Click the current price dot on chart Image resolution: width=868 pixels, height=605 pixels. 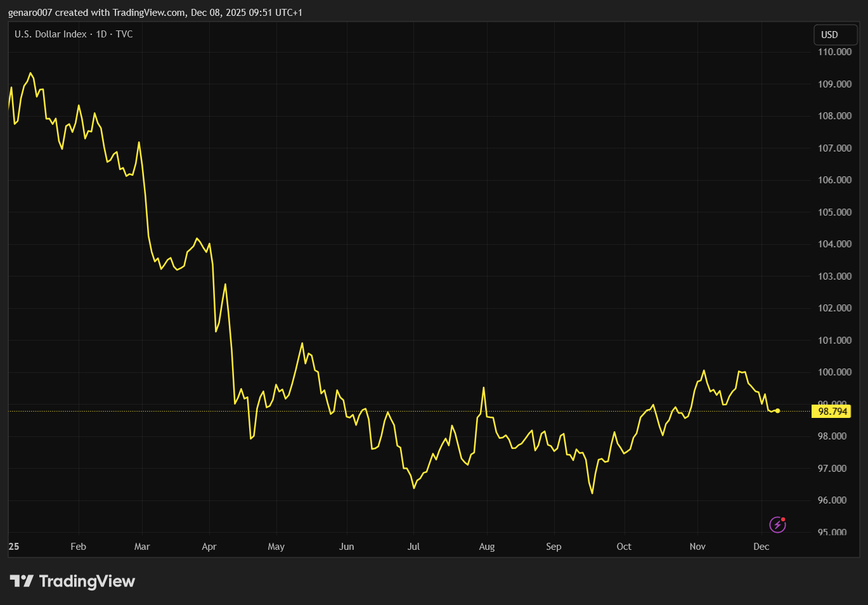[777, 411]
